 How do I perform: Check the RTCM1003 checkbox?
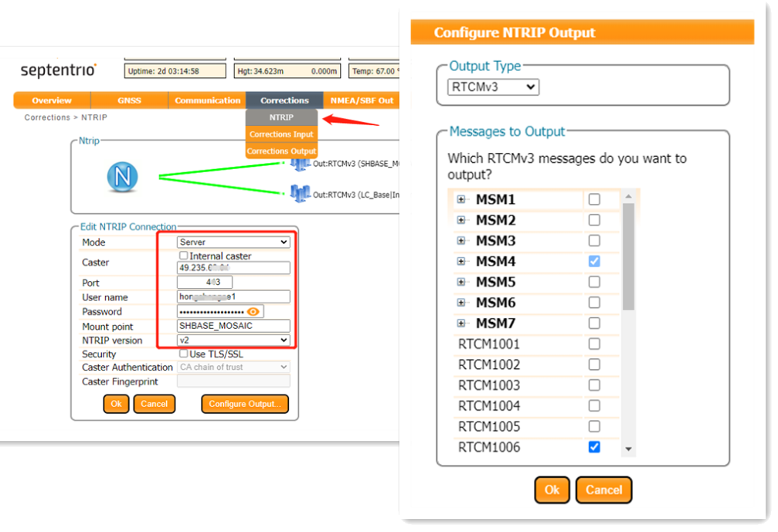click(594, 385)
